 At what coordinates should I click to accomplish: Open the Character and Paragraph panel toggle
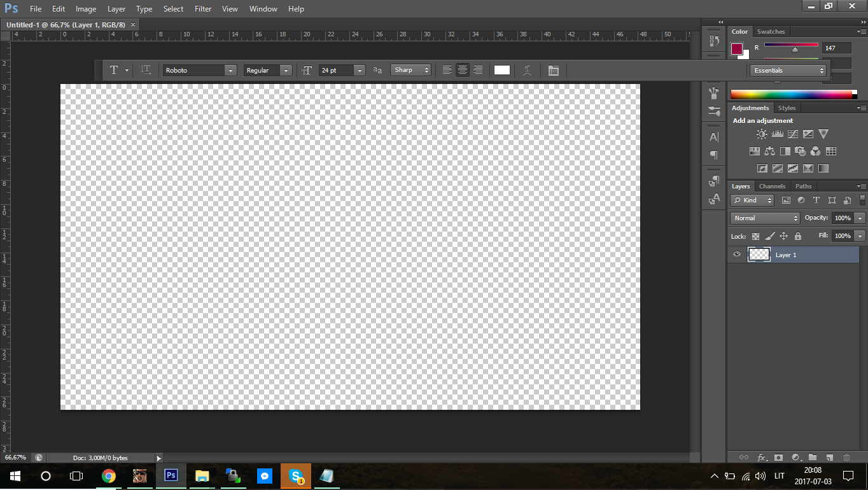[x=554, y=71]
